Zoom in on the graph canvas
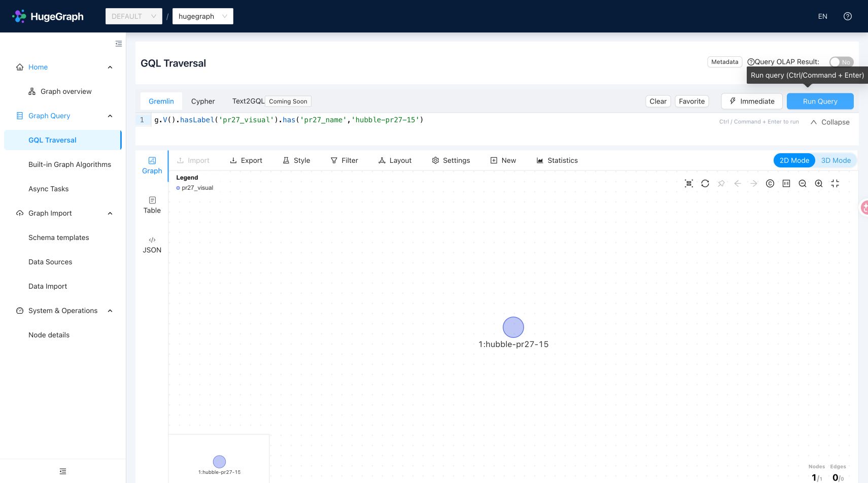This screenshot has height=483, width=868. point(819,184)
